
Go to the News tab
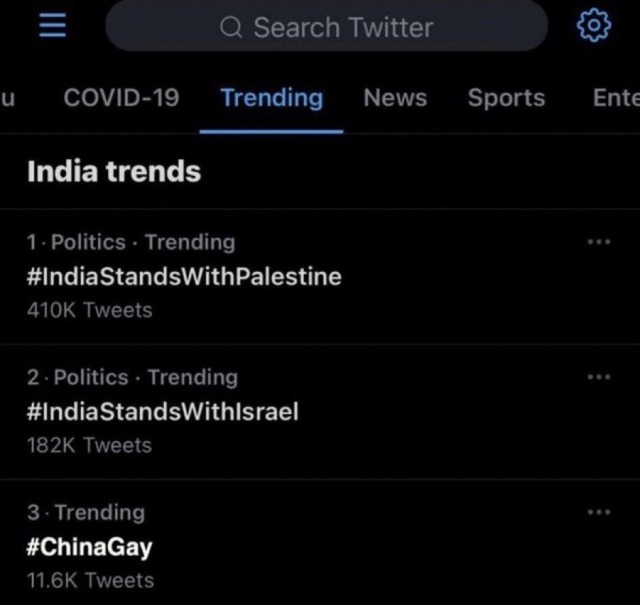pos(395,98)
